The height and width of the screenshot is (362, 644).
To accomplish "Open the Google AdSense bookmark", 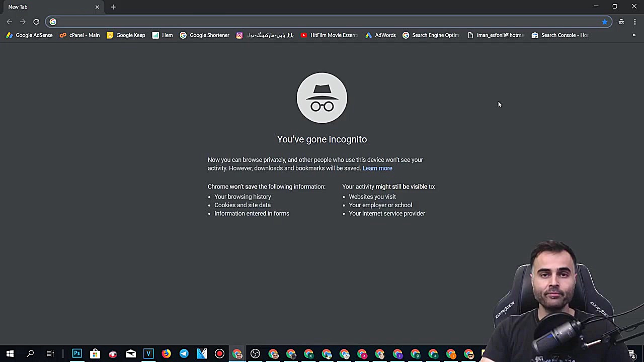I will tap(29, 35).
